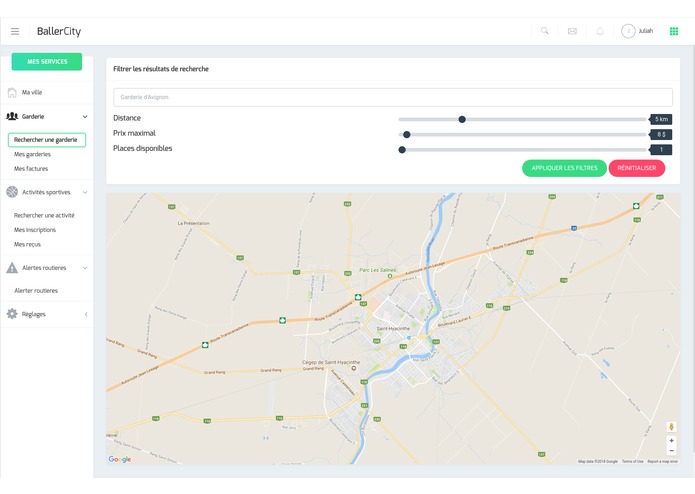Open the map Terms of Use link
Screen dimensions: 695x494
tap(633, 461)
